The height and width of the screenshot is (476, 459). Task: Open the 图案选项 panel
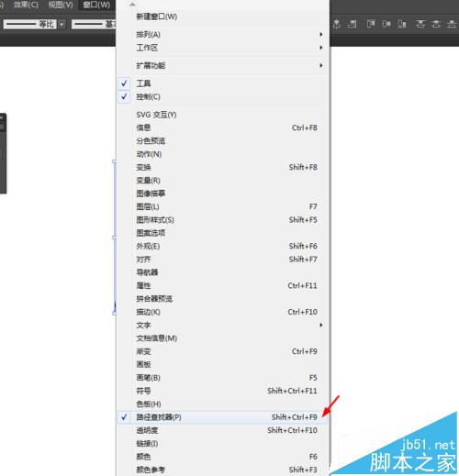point(223,233)
